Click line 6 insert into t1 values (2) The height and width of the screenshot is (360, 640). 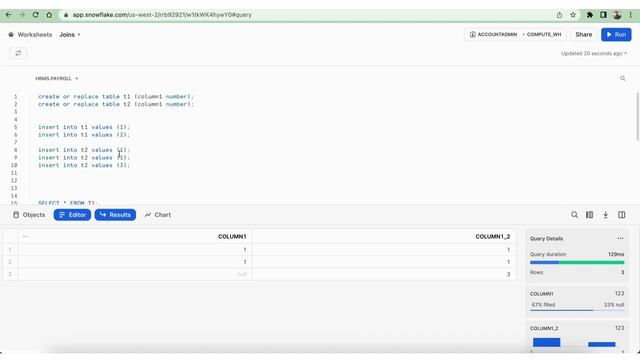[84, 135]
